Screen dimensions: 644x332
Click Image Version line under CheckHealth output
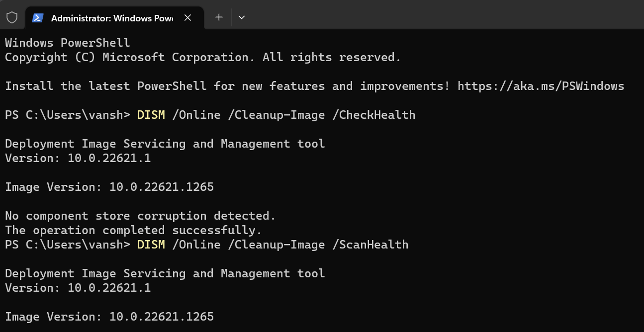click(109, 187)
